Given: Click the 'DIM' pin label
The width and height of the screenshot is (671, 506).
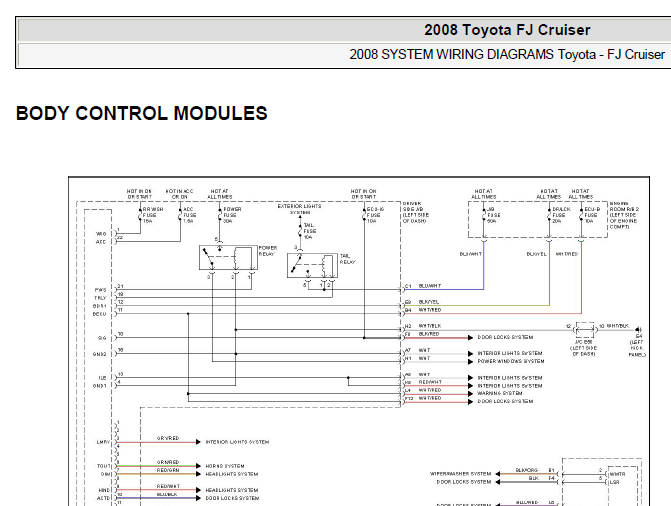Looking at the screenshot, I should point(105,474).
